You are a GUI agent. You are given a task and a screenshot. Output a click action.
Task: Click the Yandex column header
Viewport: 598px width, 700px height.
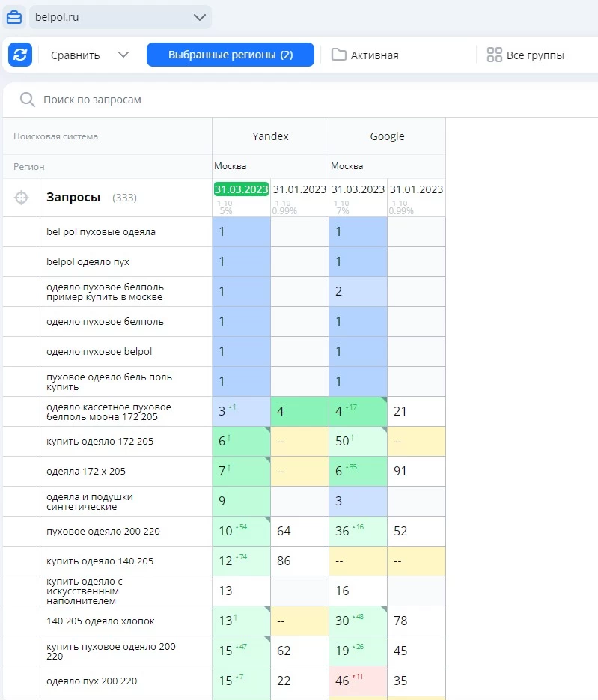[x=270, y=136]
